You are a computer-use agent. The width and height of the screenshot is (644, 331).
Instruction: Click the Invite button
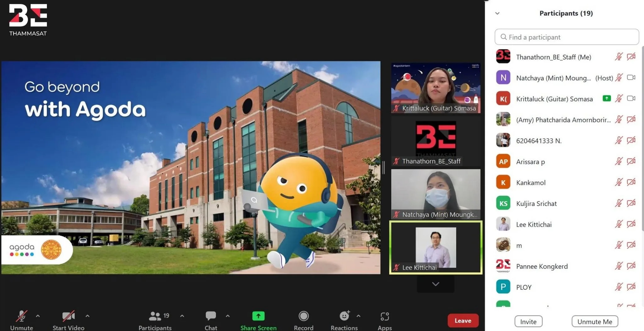[528, 322]
